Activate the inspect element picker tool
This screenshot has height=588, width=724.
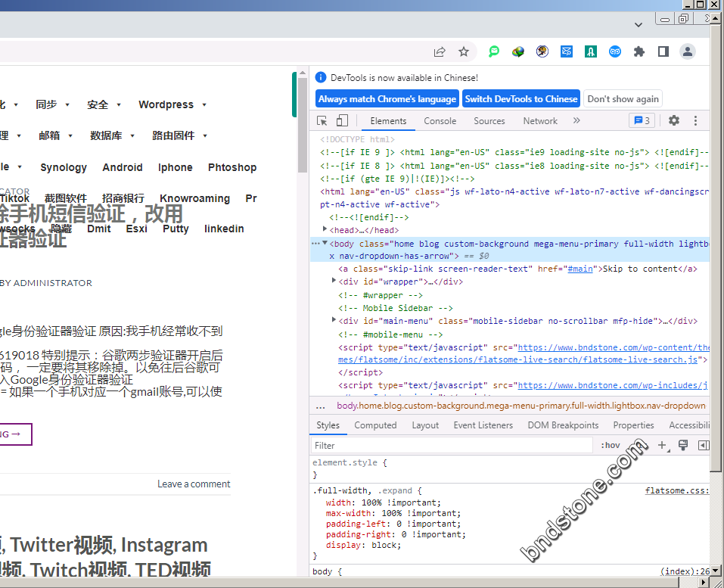(322, 121)
